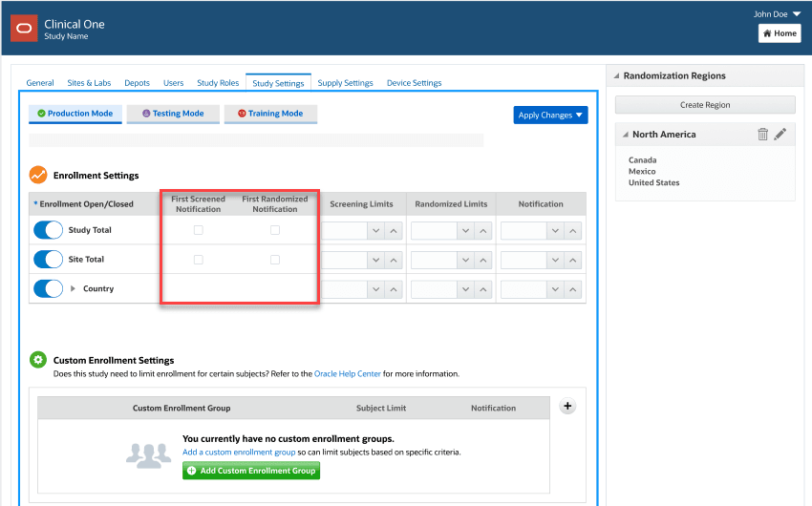Toggle Study Total enrollment switch
Viewport: 812px width, 506px height.
(48, 230)
